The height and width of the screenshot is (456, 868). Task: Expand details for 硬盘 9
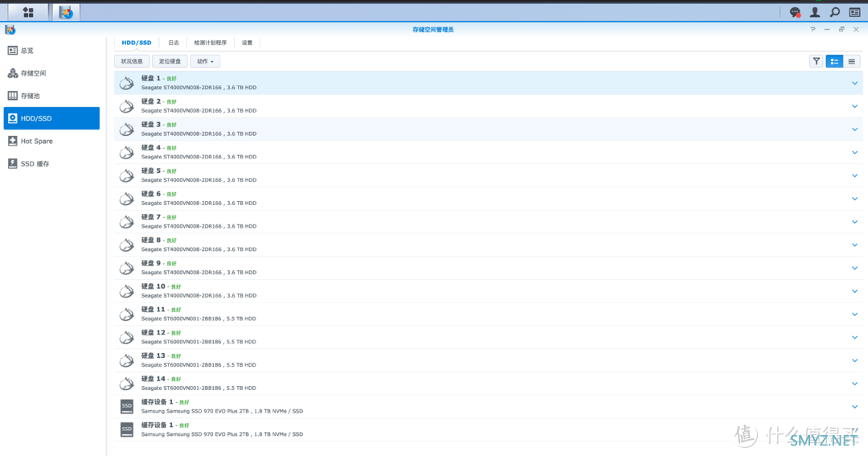click(854, 268)
